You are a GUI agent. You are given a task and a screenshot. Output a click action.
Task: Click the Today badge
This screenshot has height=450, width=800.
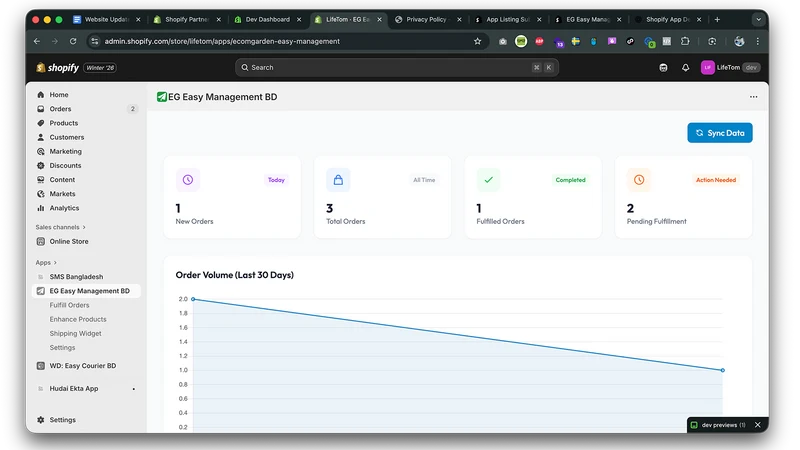click(x=276, y=180)
